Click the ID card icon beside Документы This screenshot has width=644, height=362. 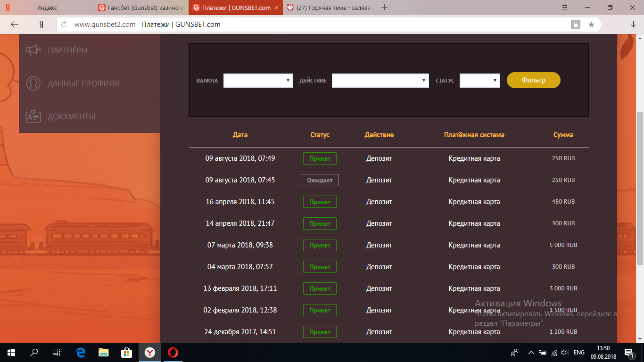point(33,116)
